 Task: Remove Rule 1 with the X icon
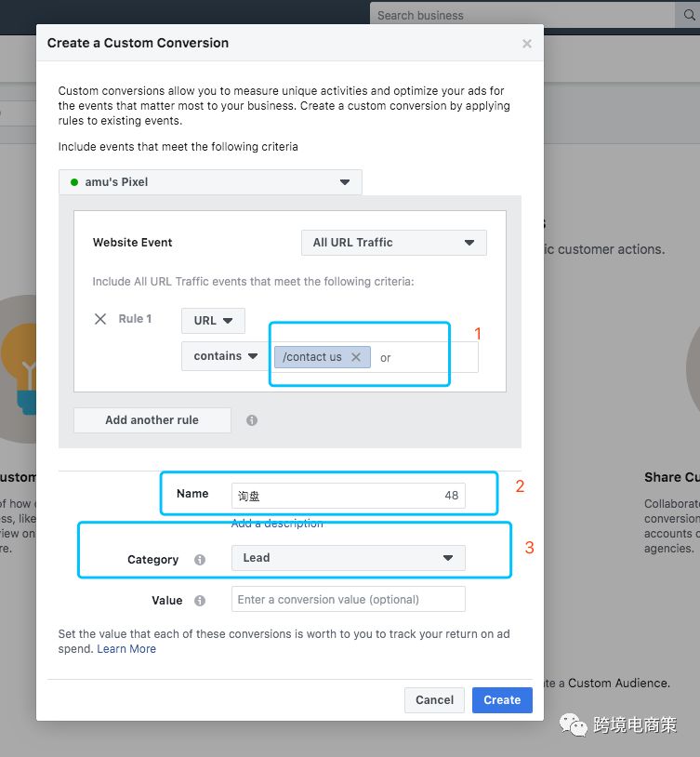point(100,319)
